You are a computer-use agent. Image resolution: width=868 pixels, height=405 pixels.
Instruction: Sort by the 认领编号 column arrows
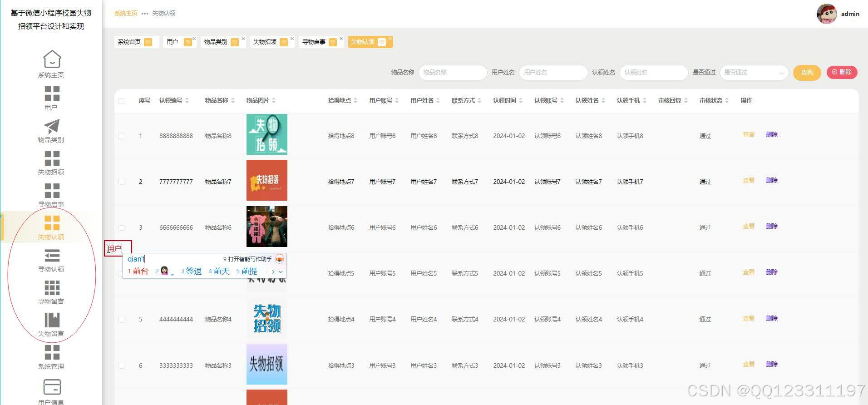187,100
